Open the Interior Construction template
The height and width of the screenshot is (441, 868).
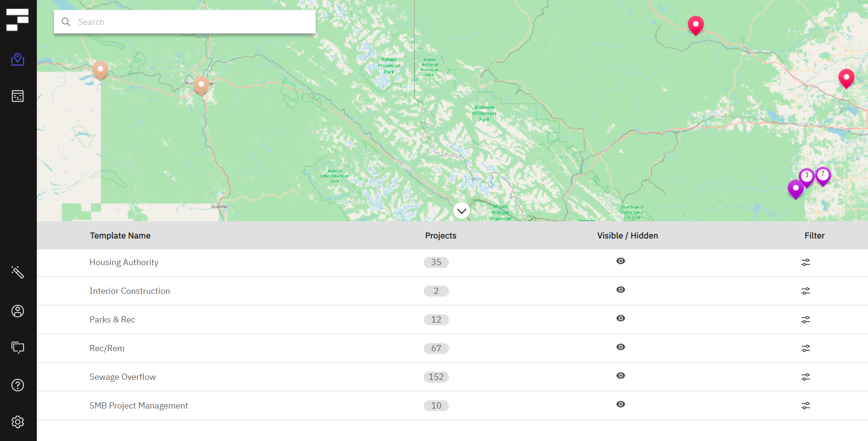[x=129, y=290]
